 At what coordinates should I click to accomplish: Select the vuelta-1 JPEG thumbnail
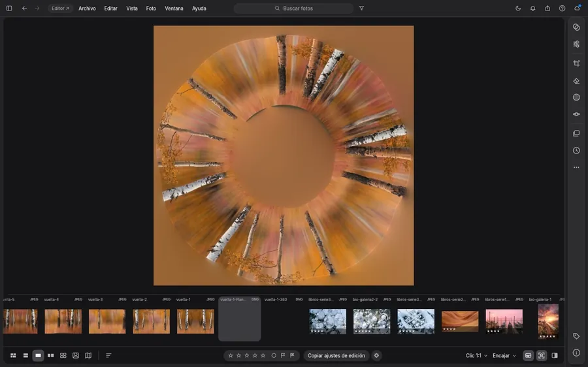195,321
